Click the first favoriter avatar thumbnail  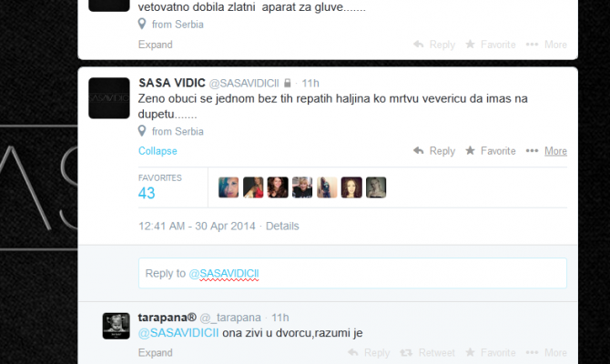coord(229,187)
